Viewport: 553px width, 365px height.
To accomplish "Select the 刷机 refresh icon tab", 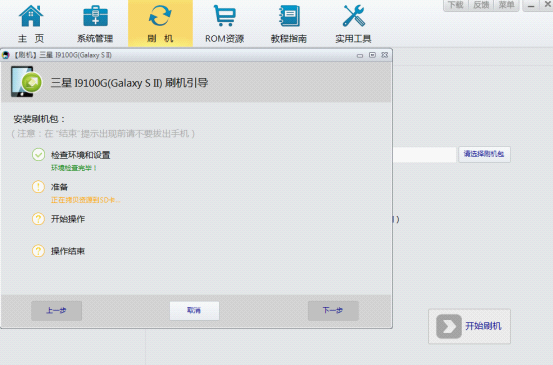I will pos(160,16).
